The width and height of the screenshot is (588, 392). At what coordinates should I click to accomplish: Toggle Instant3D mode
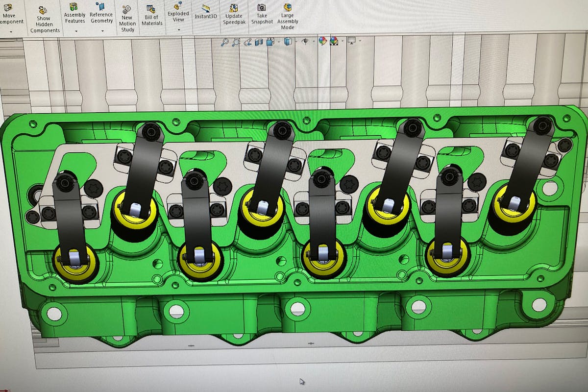206,12
